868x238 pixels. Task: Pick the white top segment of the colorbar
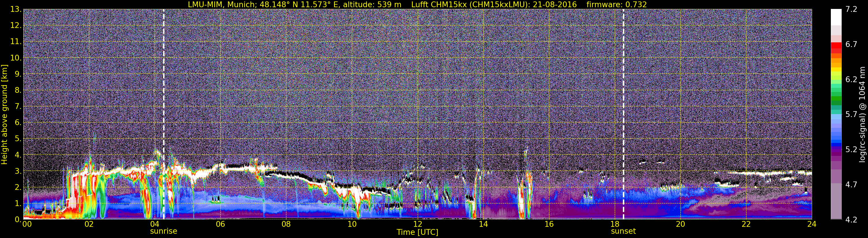click(x=836, y=17)
